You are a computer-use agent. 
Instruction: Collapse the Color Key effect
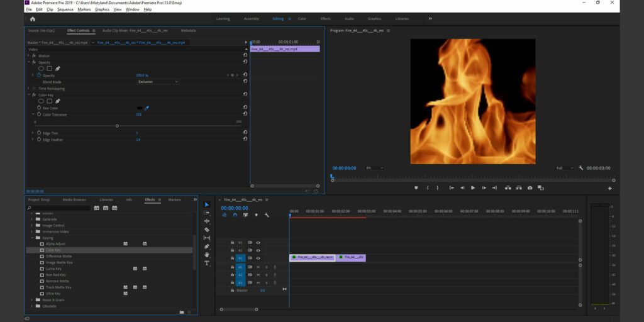click(x=28, y=95)
